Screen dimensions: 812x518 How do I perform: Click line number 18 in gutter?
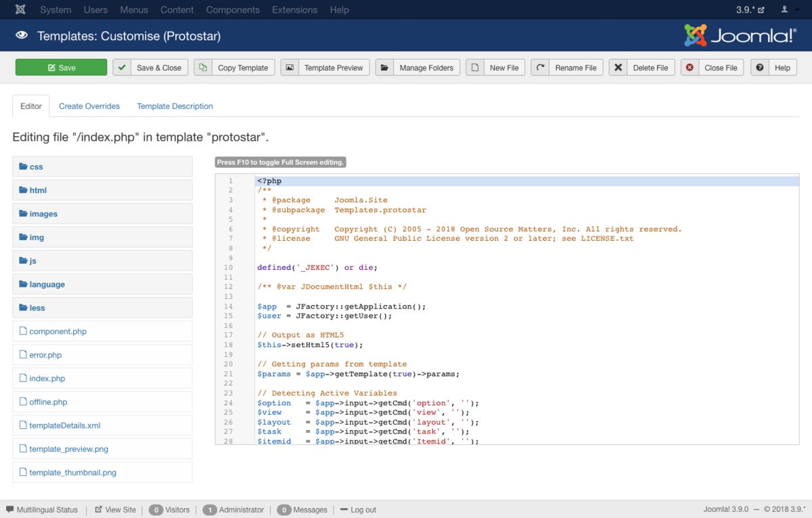[228, 345]
